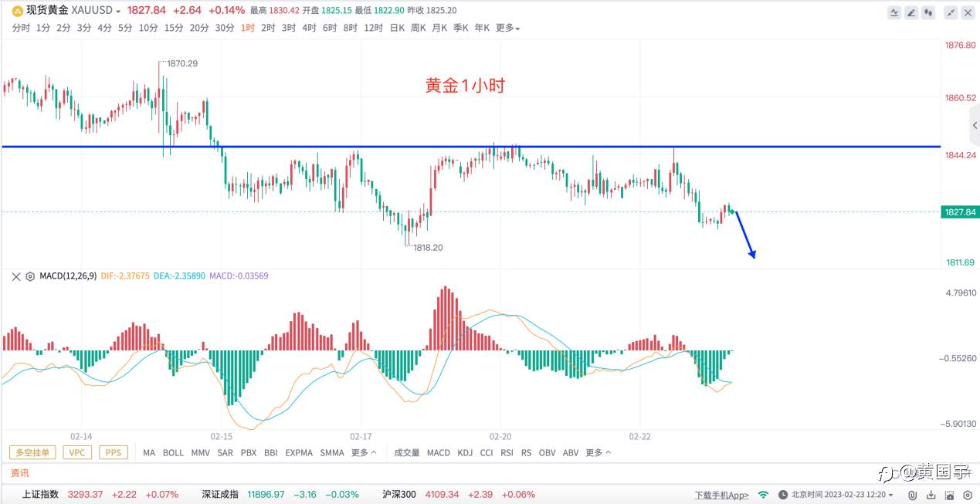Click the clock icon beside 北京时间
The image size is (980, 504).
(783, 495)
